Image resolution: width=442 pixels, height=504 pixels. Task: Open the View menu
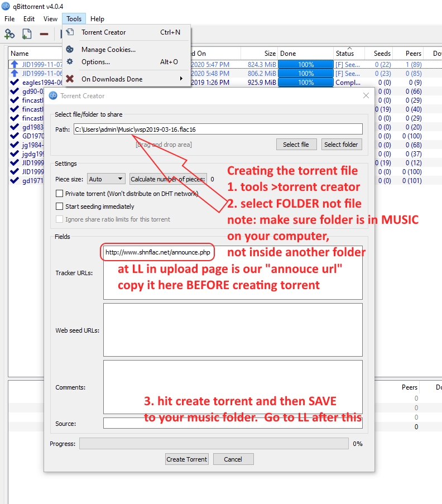(x=50, y=18)
